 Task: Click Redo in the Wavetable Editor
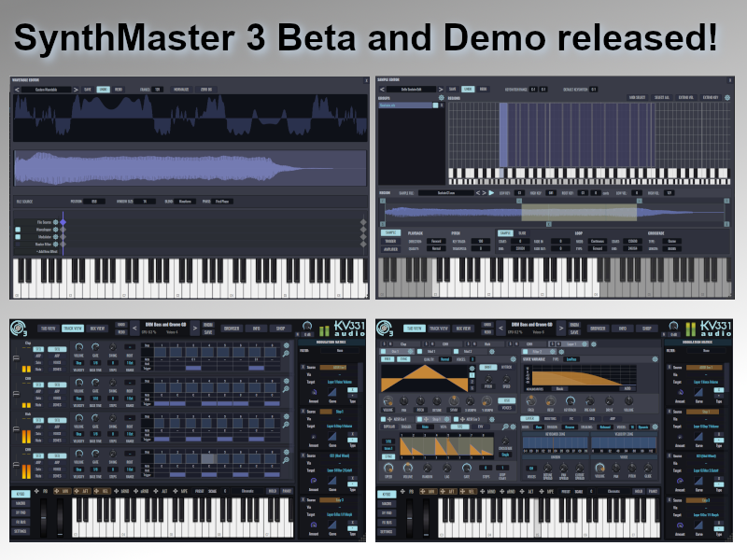click(119, 90)
